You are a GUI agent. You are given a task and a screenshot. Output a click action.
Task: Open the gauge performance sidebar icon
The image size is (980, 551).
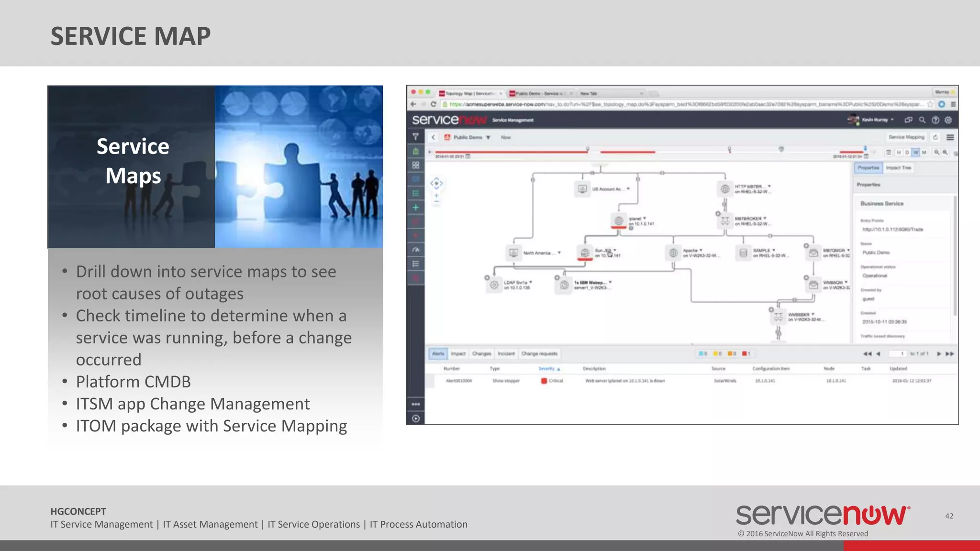point(415,250)
